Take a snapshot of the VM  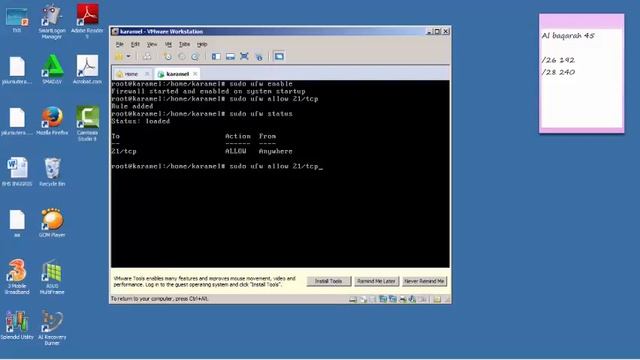(x=167, y=56)
